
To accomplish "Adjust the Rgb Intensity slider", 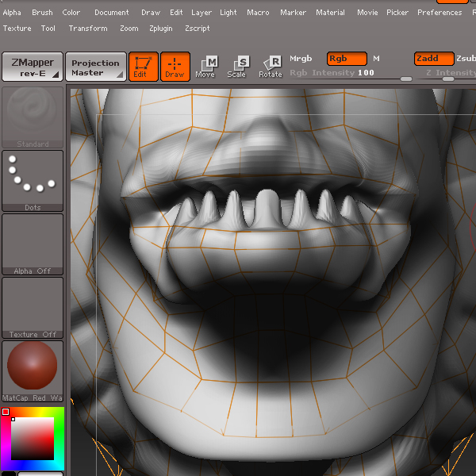I will [x=351, y=75].
